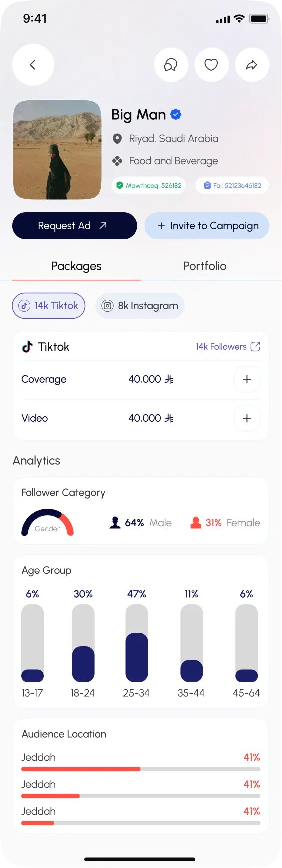This screenshot has width=282, height=868.
Task: Expand the Coverage package with plus
Action: (247, 379)
